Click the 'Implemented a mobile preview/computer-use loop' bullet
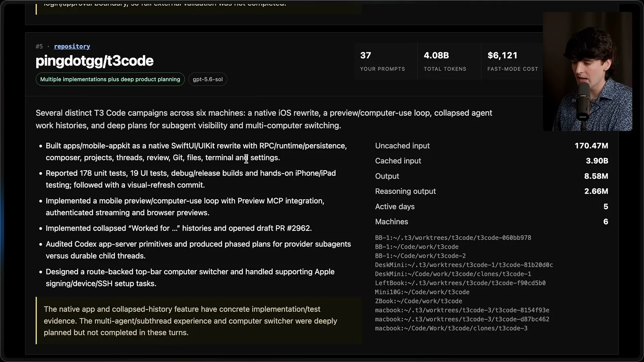644x362 pixels. point(185,207)
